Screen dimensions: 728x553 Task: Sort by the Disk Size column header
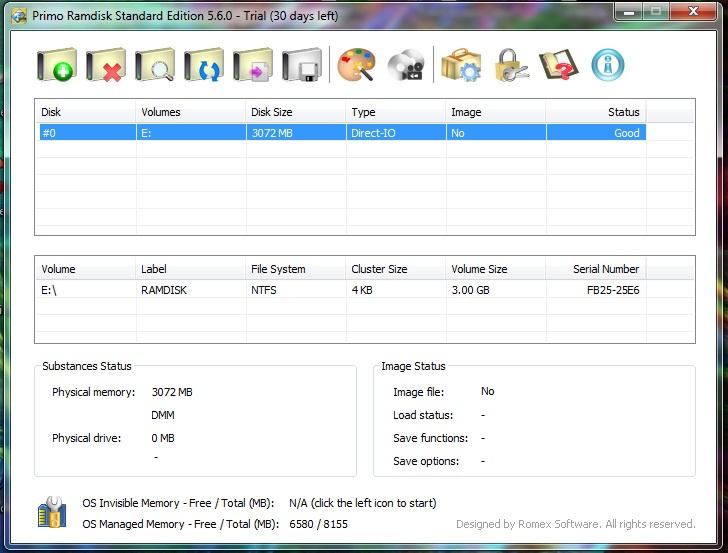pyautogui.click(x=295, y=112)
